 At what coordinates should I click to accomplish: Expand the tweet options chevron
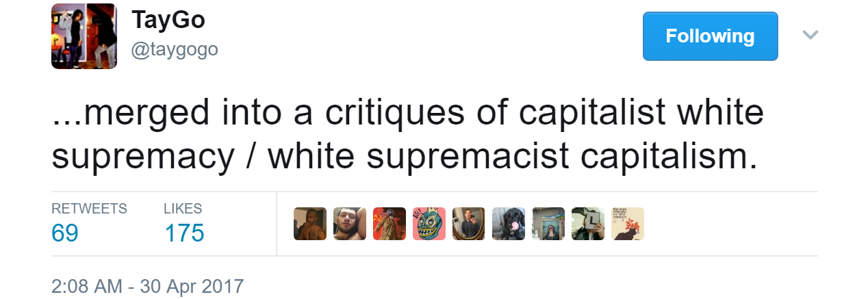coord(810,35)
